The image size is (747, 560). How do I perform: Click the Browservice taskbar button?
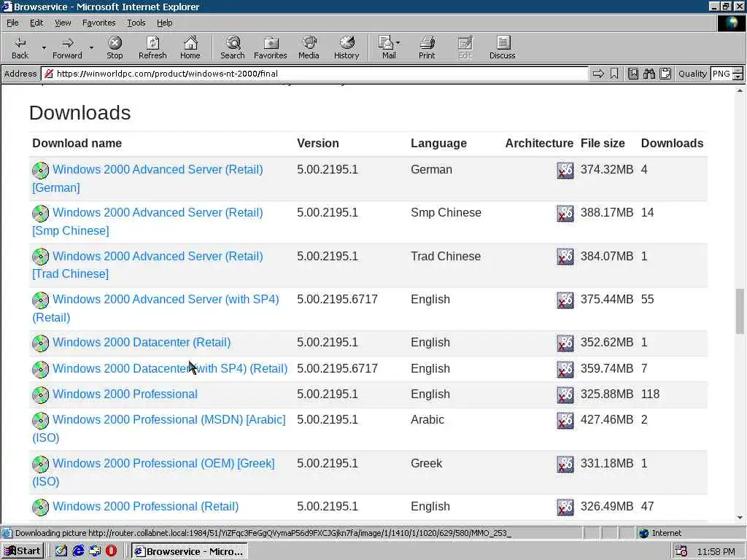190,551
